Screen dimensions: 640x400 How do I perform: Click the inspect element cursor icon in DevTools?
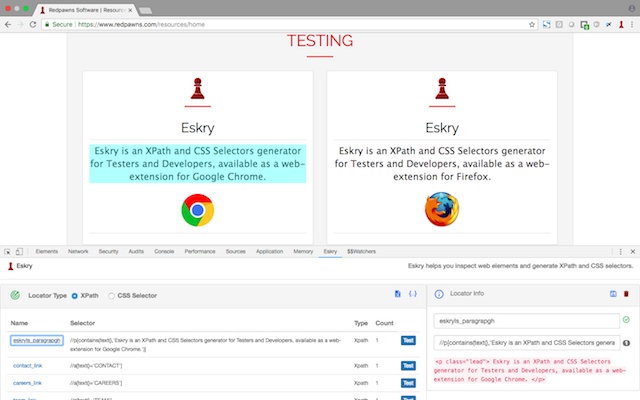[7, 252]
